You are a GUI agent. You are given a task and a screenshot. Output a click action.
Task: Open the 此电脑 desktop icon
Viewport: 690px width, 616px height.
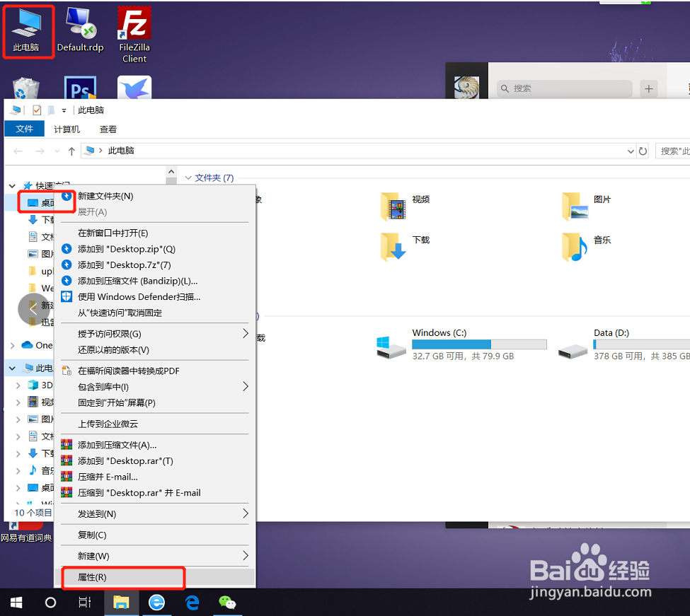[26, 30]
